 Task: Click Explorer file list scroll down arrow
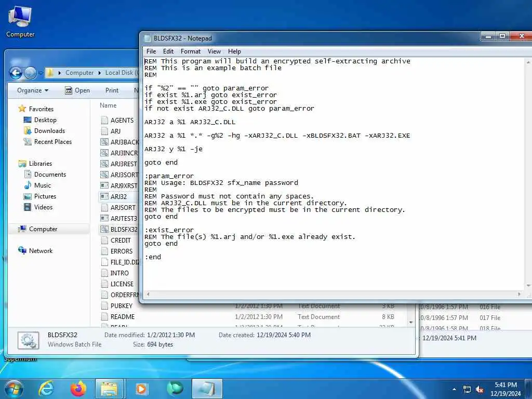pyautogui.click(x=411, y=322)
